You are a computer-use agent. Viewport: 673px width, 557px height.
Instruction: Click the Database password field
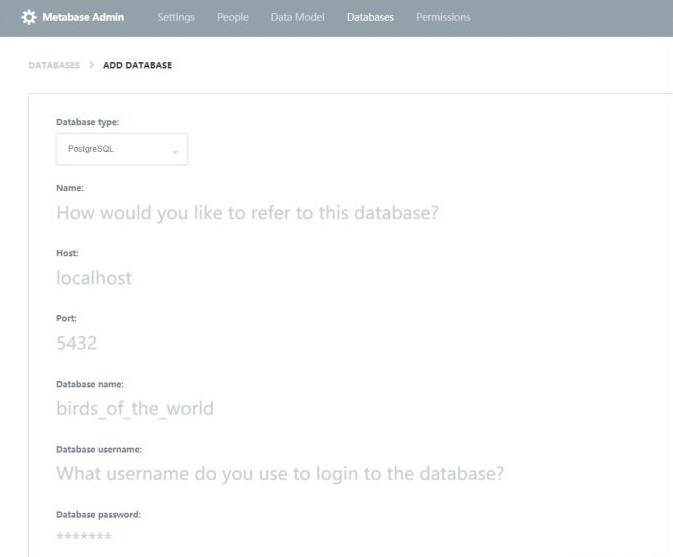tap(85, 537)
